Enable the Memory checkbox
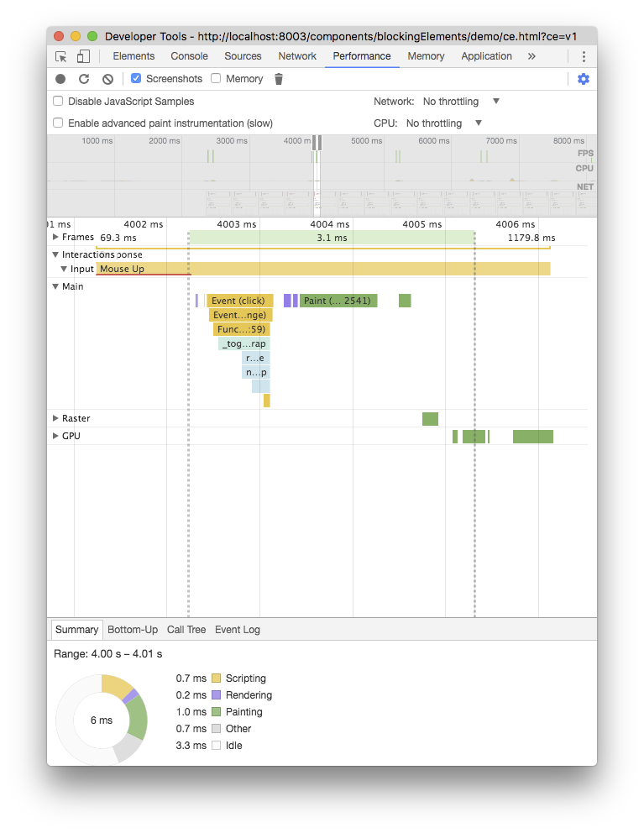Screen dimensions: 644x833 click(216, 79)
